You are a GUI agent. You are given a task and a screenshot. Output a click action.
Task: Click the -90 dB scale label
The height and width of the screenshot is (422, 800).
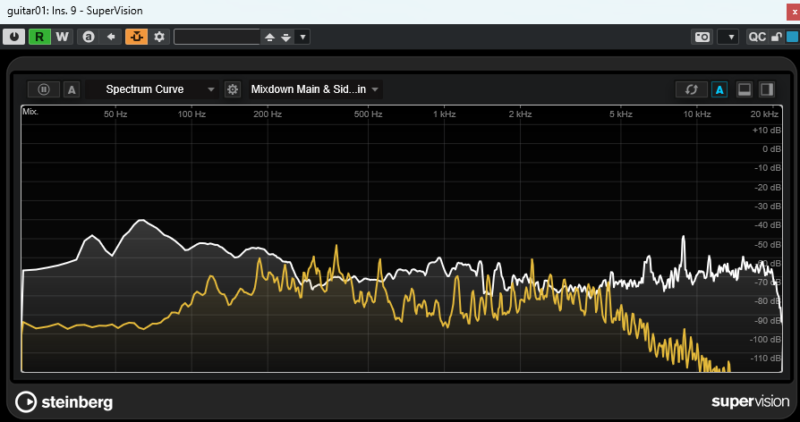click(x=768, y=320)
